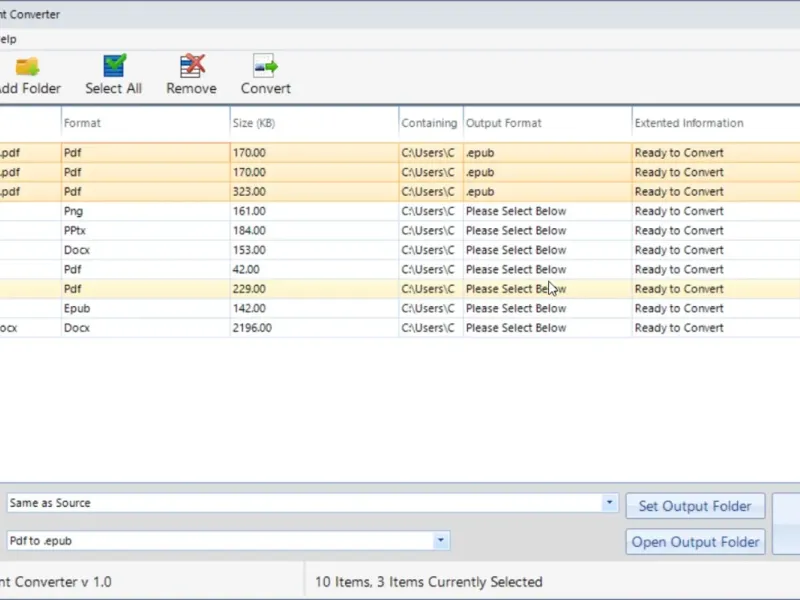The width and height of the screenshot is (800, 600).
Task: Click the Open Output Folder button
Action: point(695,542)
